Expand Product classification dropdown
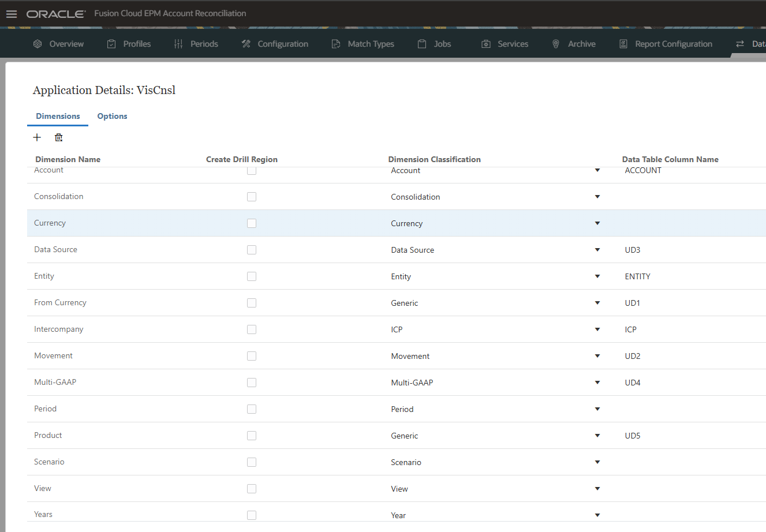This screenshot has height=532, width=766. 597,436
